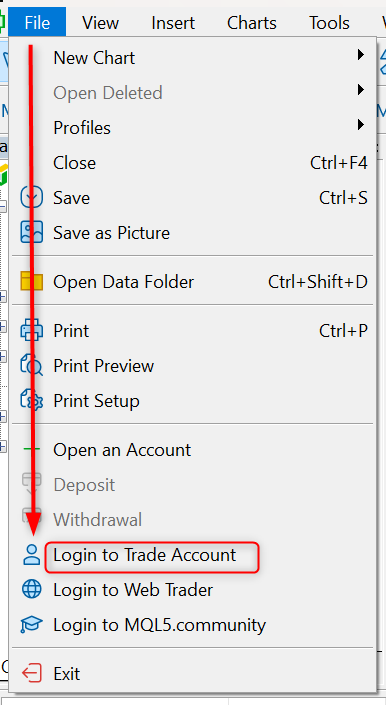Click the red Exit door icon
The width and height of the screenshot is (386, 705).
pyautogui.click(x=31, y=674)
